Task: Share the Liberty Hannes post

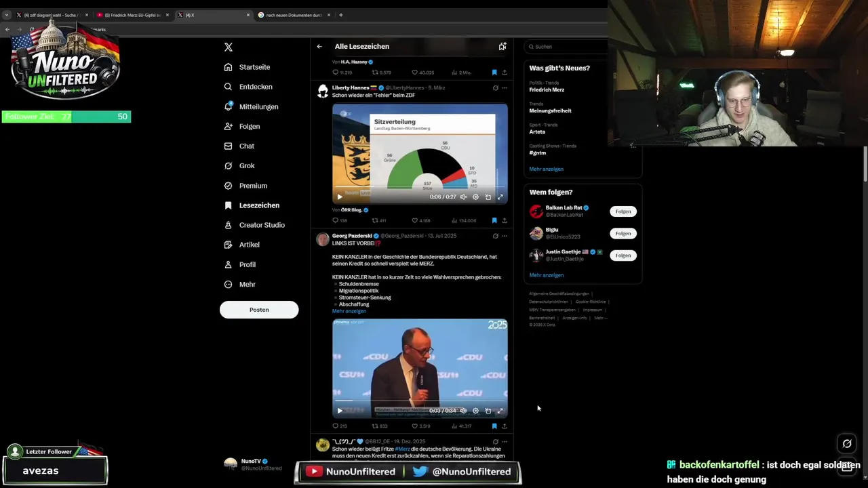Action: pyautogui.click(x=505, y=220)
